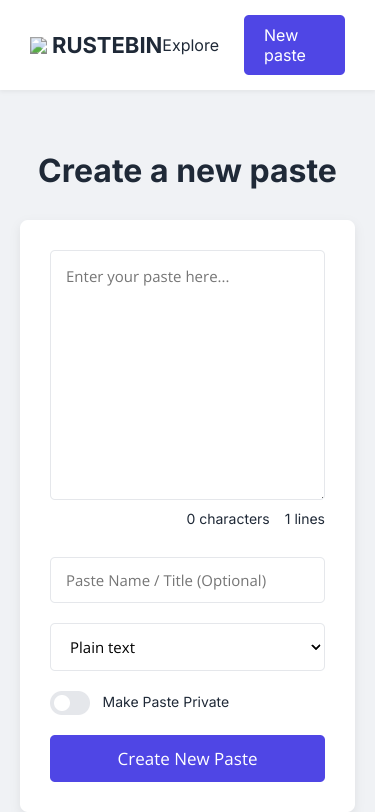Open the RUSTEBIN home brand link
This screenshot has height=812, width=375.
coord(96,46)
